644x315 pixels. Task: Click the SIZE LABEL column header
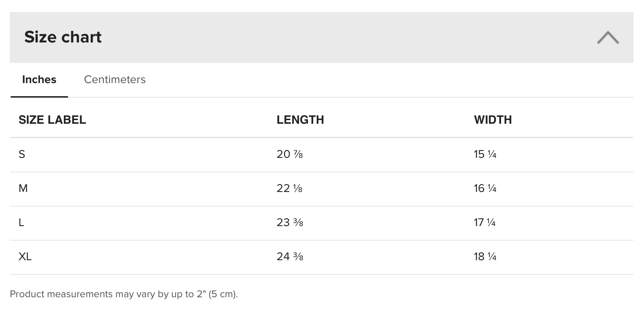tap(52, 120)
